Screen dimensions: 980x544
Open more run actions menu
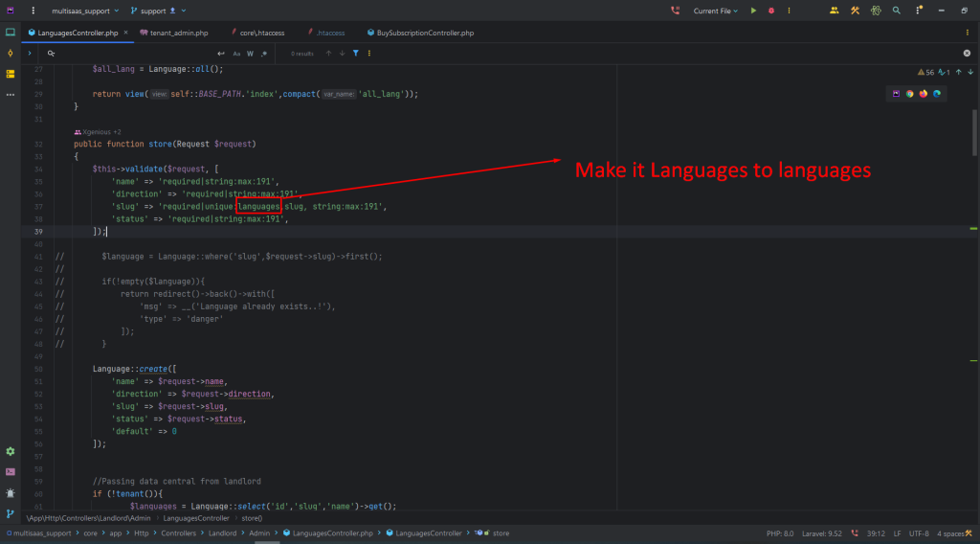789,11
